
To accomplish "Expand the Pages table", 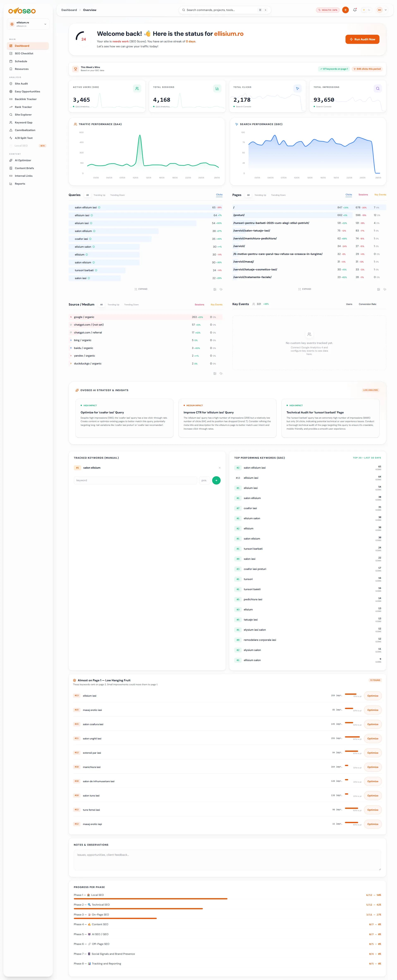I will point(305,289).
